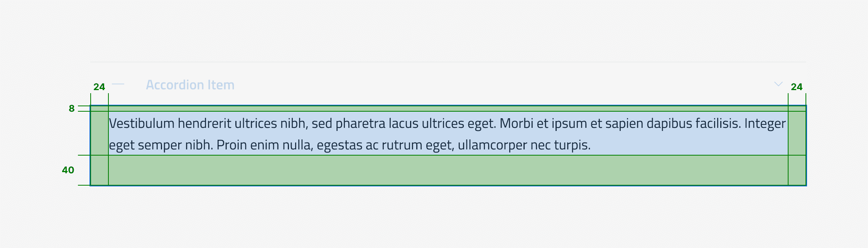Click the horizontal divider line above the accordion
The height and width of the screenshot is (248, 868).
[x=448, y=62]
